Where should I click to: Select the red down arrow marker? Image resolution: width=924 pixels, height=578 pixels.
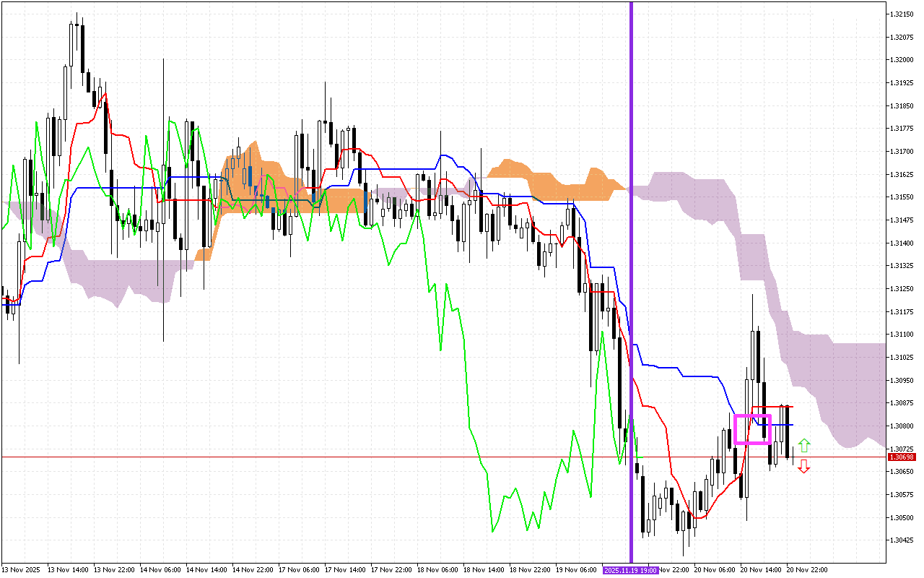(805, 467)
